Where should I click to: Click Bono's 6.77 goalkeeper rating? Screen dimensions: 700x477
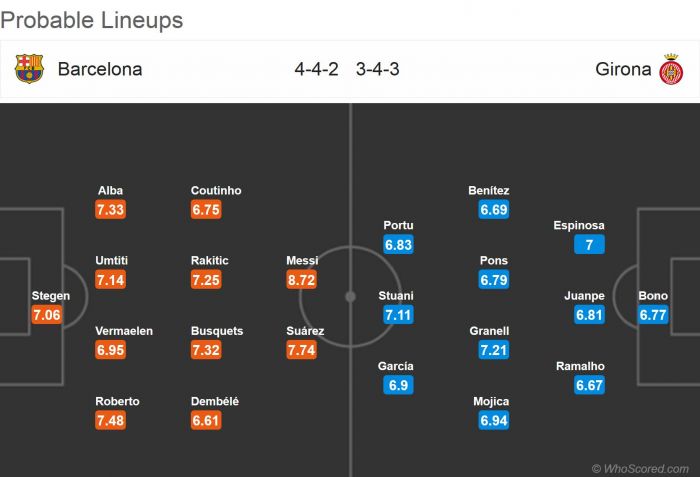click(653, 316)
